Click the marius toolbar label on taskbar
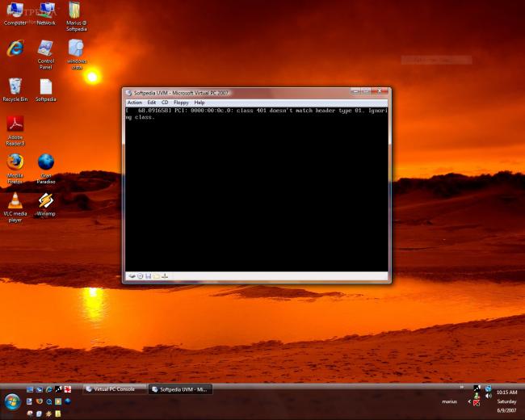Viewport: 525px width, 420px height. click(449, 401)
